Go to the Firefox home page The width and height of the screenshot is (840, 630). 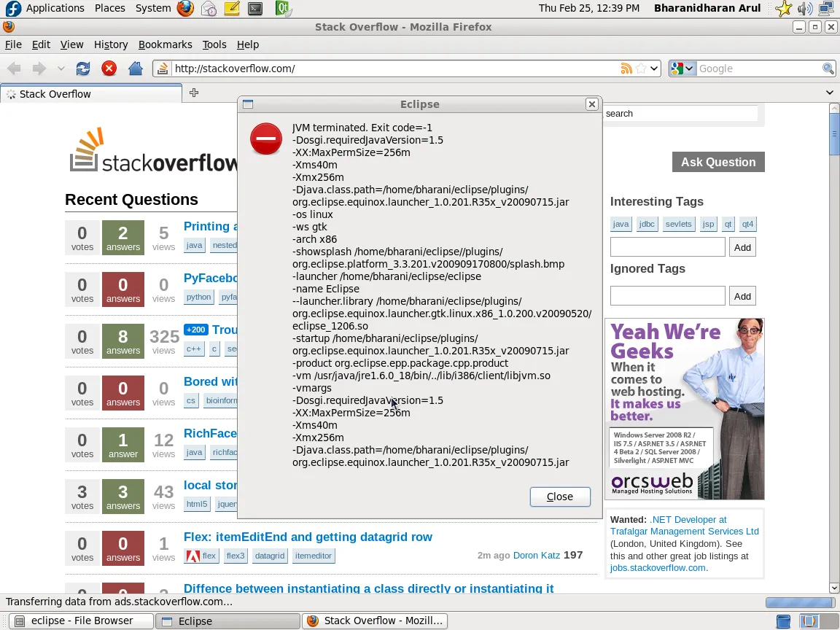[x=136, y=69]
